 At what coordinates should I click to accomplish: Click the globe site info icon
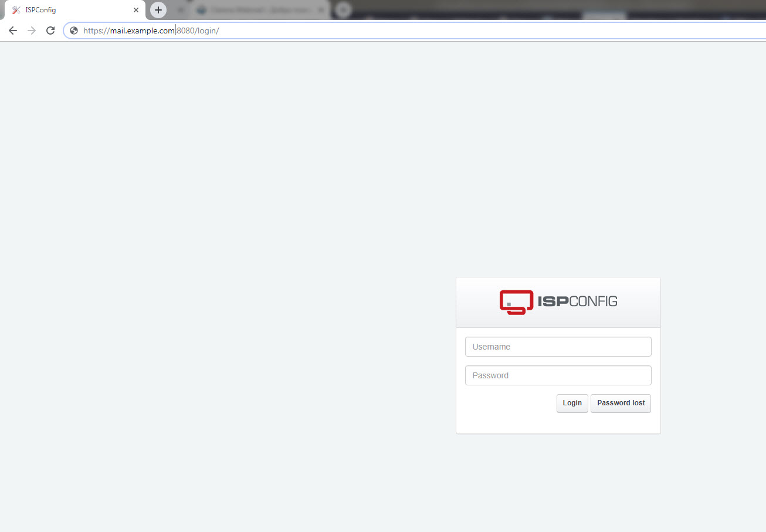[x=74, y=31]
